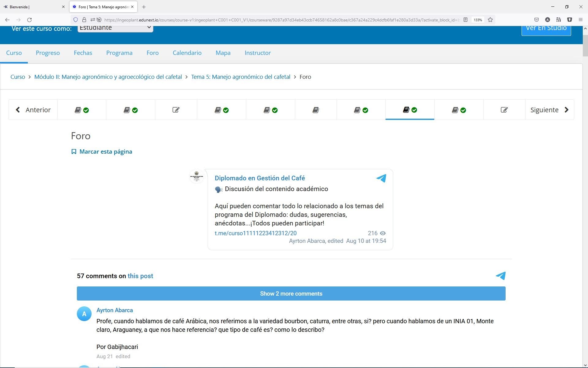Open the sixth unit's book icon without checkmark
Screen dimensions: 588x368
pos(315,110)
